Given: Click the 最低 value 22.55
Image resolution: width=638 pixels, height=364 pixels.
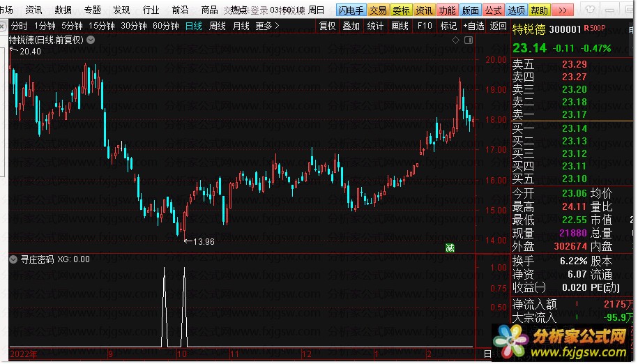Looking at the screenshot, I should coord(575,220).
